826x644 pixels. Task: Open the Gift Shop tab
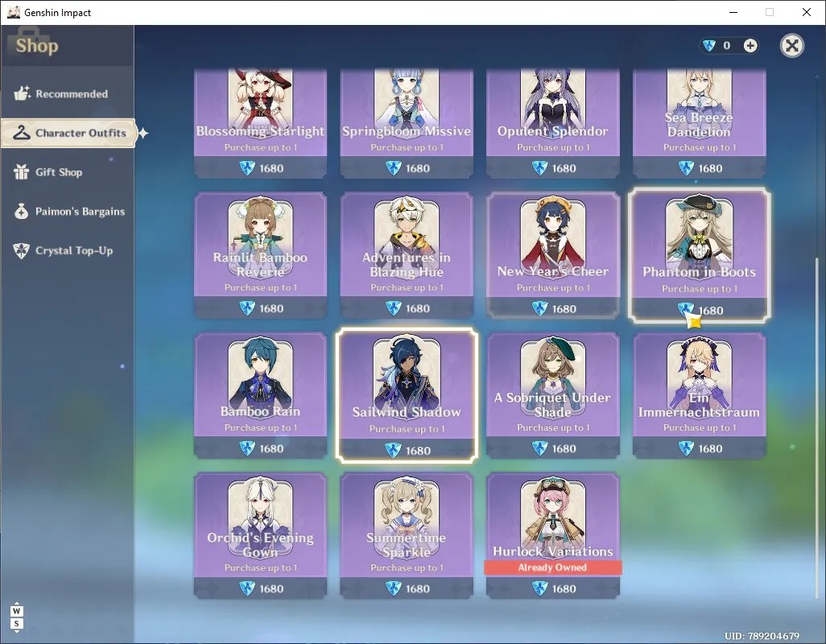pyautogui.click(x=68, y=172)
